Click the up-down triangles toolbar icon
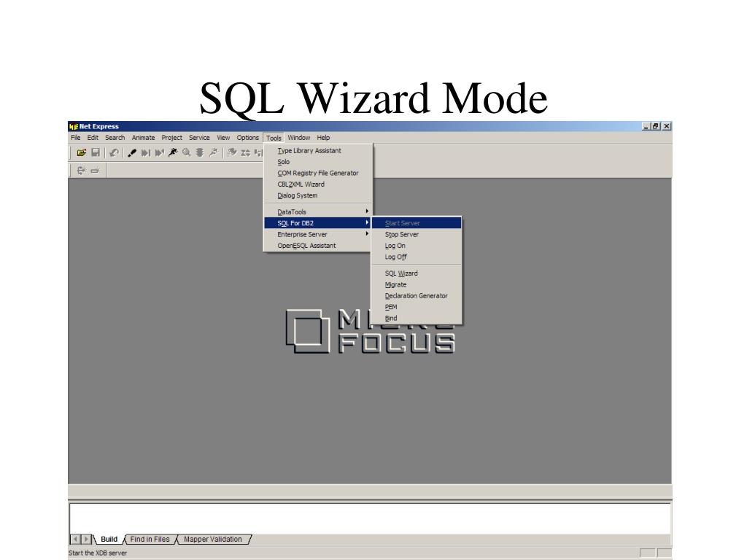Screen dimensions: 747x560 (245, 152)
